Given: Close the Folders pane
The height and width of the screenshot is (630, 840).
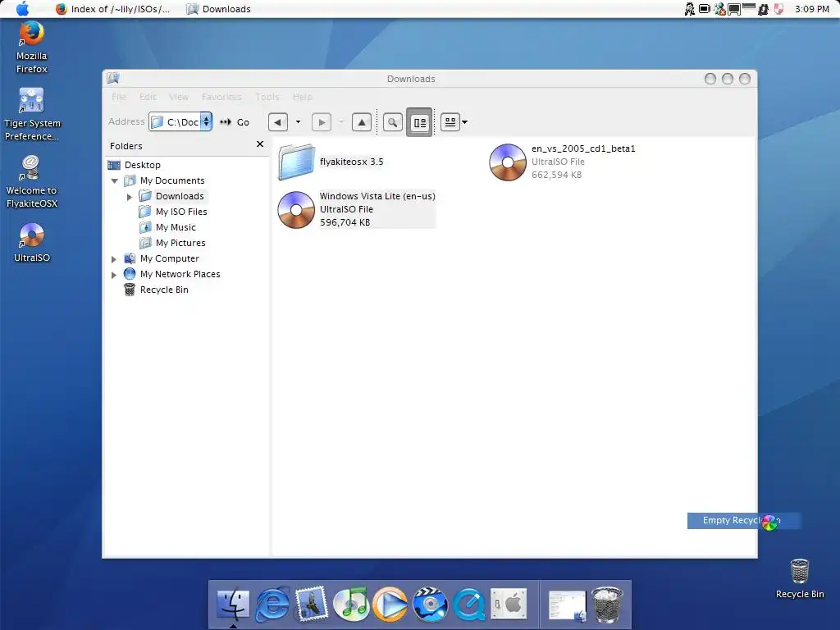Looking at the screenshot, I should click(x=260, y=144).
